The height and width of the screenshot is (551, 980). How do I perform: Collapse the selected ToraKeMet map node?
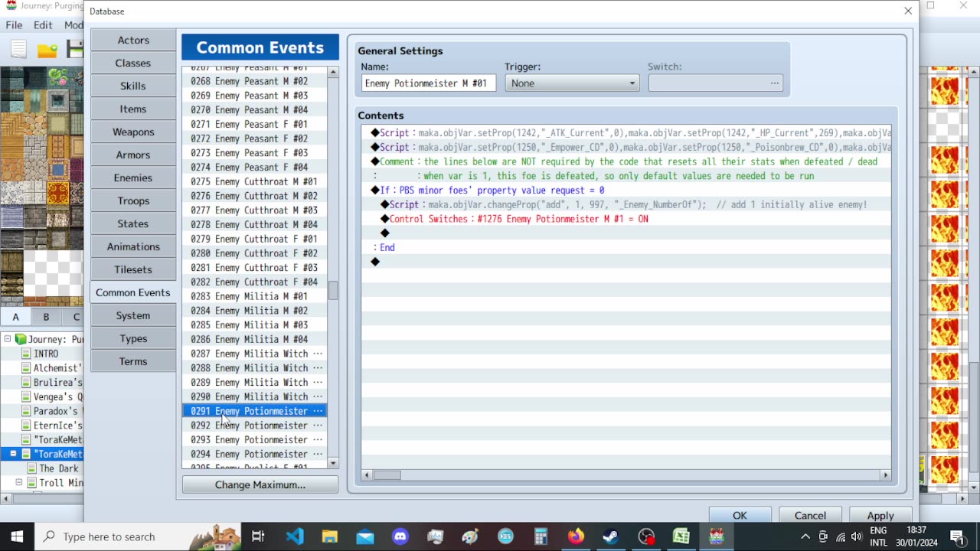[13, 454]
